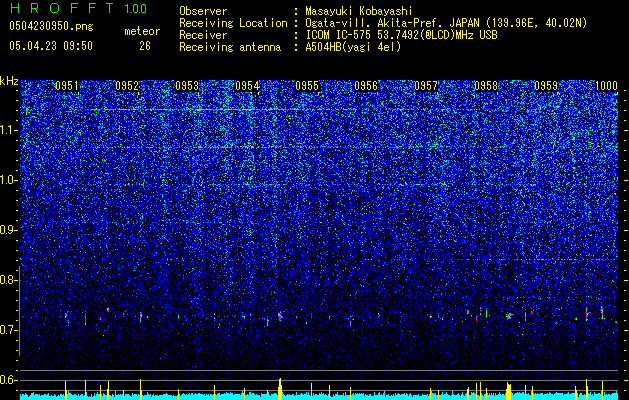Click the Receiver ICOM IC-575 line
Image resolution: width=629 pixels, height=400 pixels.
401,35
